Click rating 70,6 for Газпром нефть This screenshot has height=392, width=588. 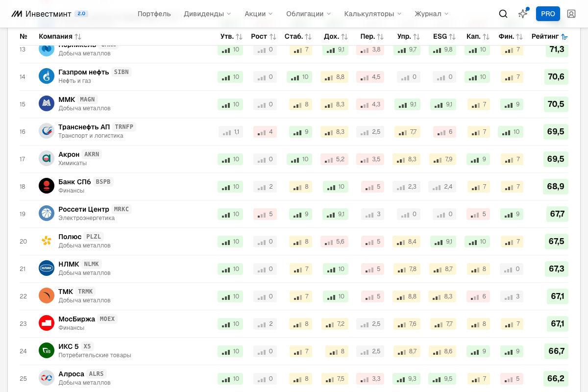click(556, 77)
